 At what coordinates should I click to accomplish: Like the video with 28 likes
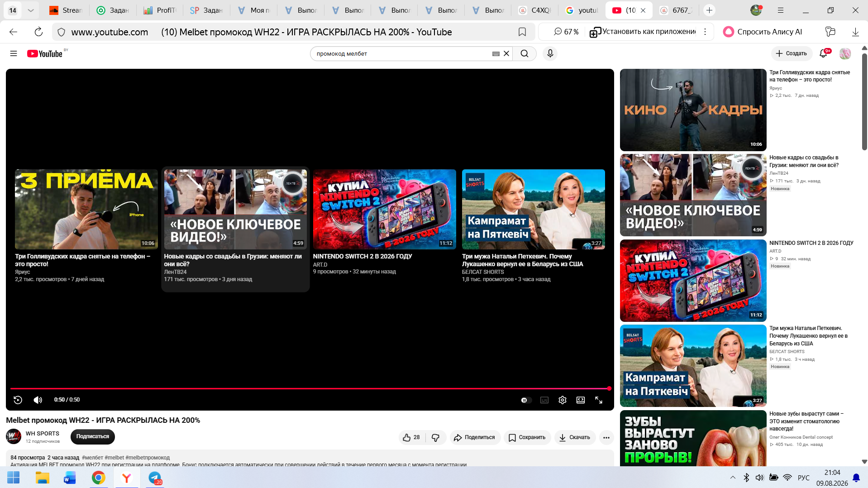(412, 437)
